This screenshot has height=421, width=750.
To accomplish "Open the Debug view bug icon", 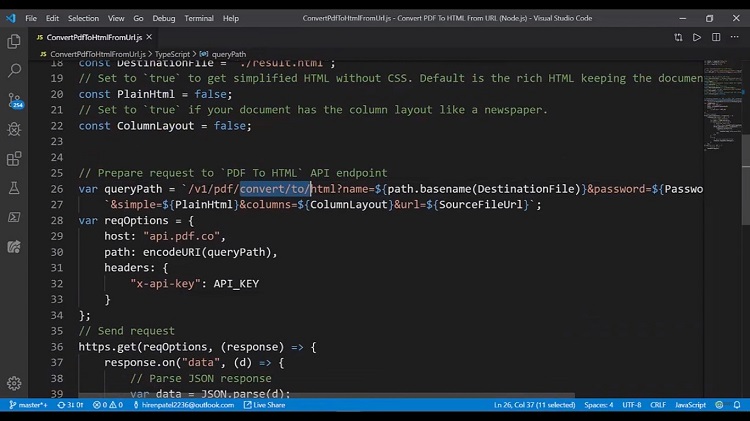I will tap(14, 129).
